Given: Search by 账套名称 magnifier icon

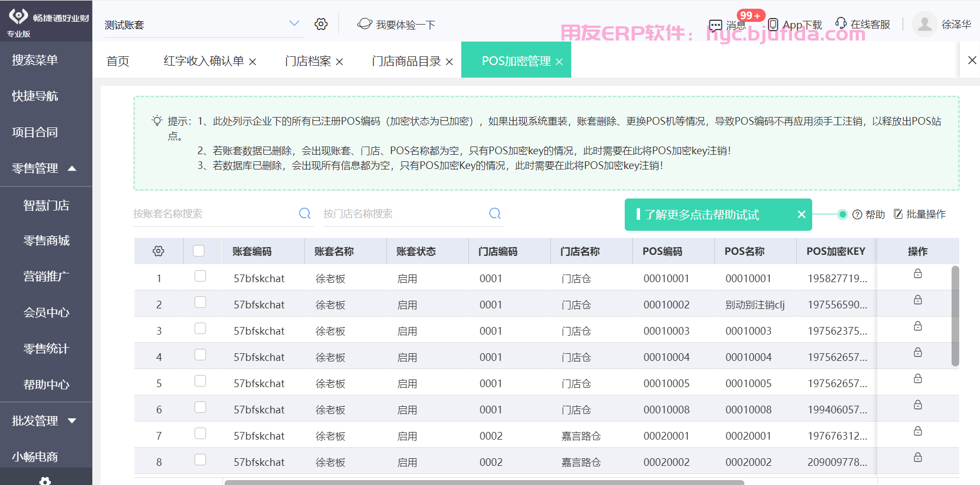Looking at the screenshot, I should [304, 213].
